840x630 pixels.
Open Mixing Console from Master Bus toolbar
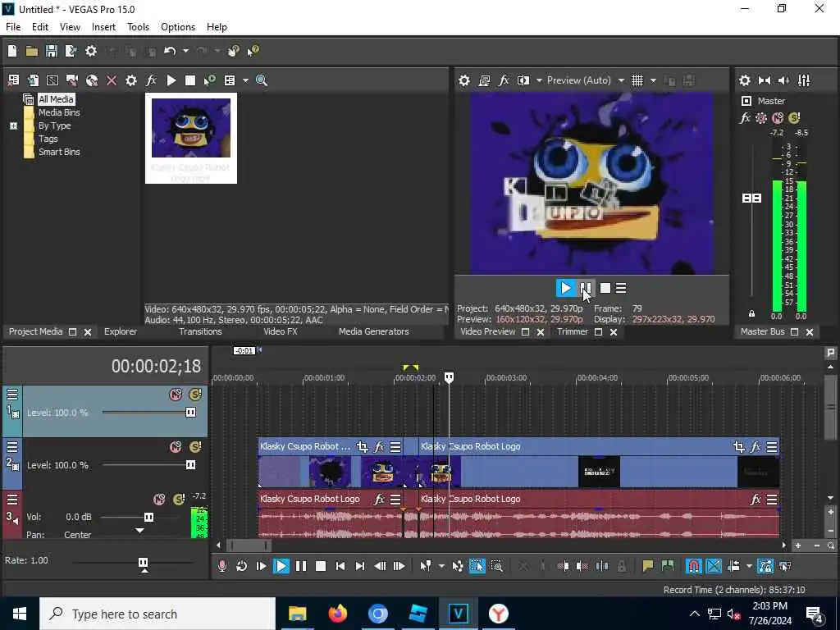[804, 80]
